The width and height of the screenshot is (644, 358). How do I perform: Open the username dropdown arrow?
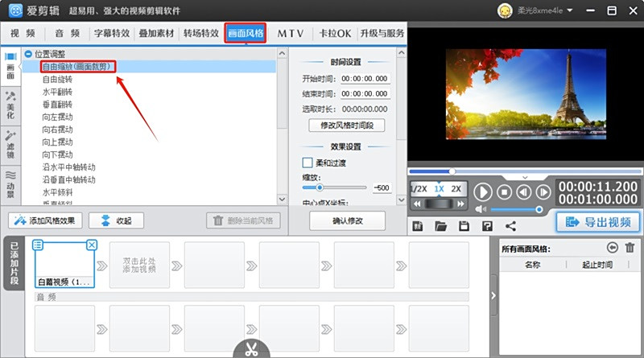(x=570, y=10)
